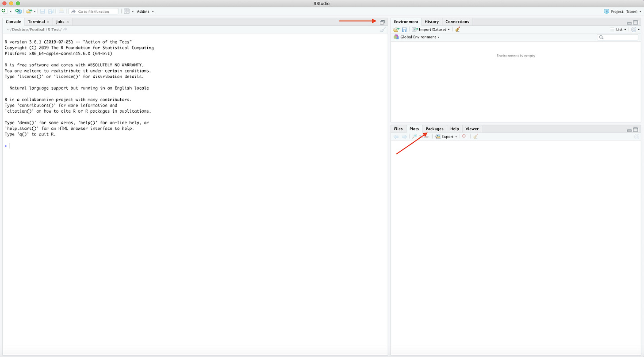Click the Environment search field
The height and width of the screenshot is (357, 644).
tap(617, 37)
